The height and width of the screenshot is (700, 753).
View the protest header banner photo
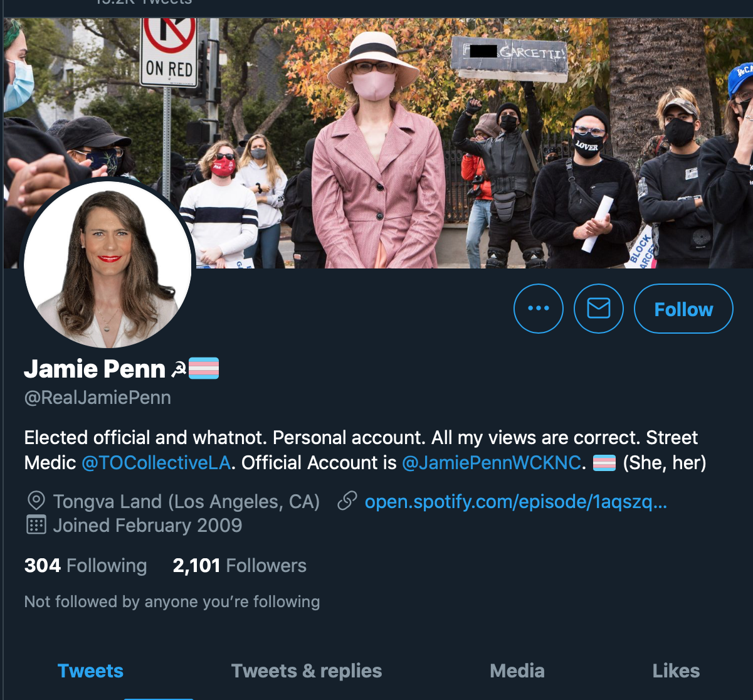377,142
